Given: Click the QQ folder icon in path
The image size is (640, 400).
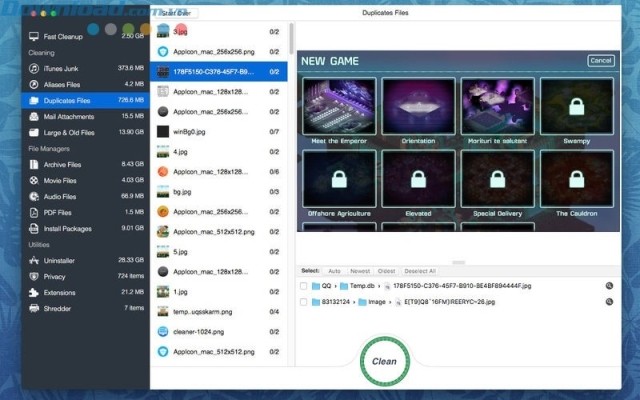Looking at the screenshot, I should (x=316, y=286).
